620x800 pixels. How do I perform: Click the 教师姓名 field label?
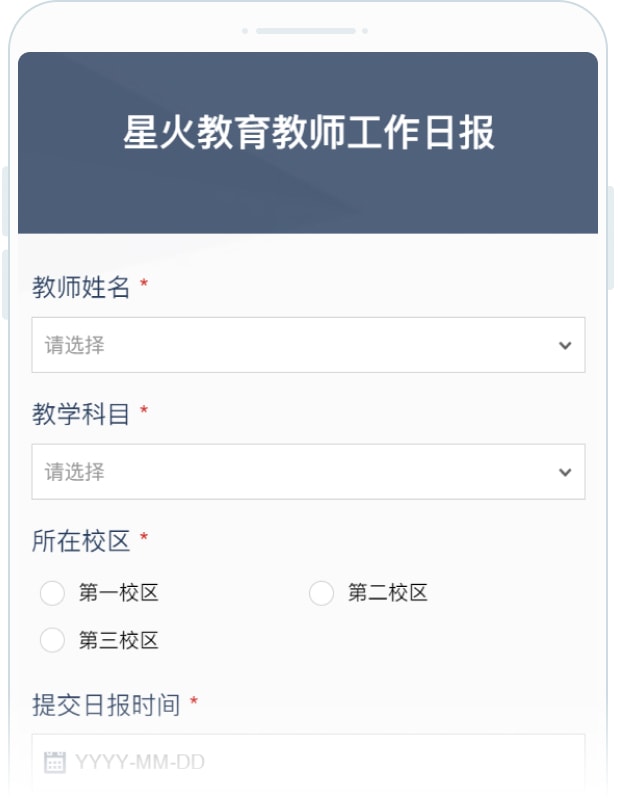coord(81,288)
